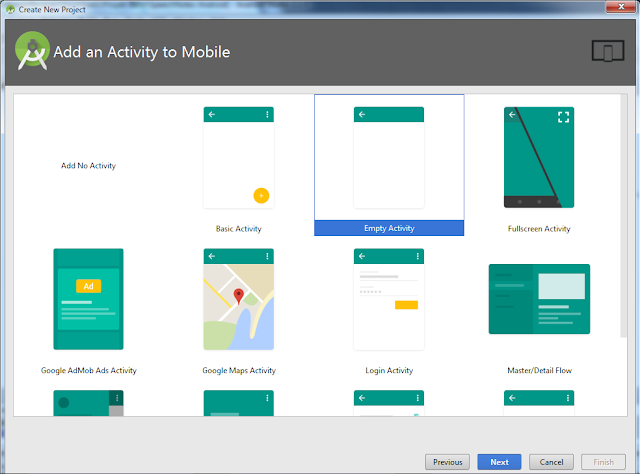
Task: Pick the Fullscreen Activity template thumbnail
Action: [x=539, y=158]
